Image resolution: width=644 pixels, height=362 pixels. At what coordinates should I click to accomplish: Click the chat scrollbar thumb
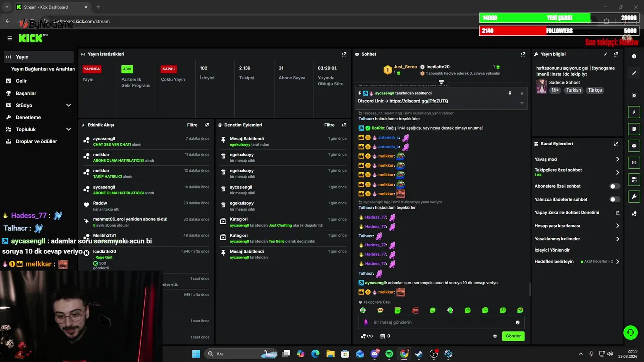point(530,290)
